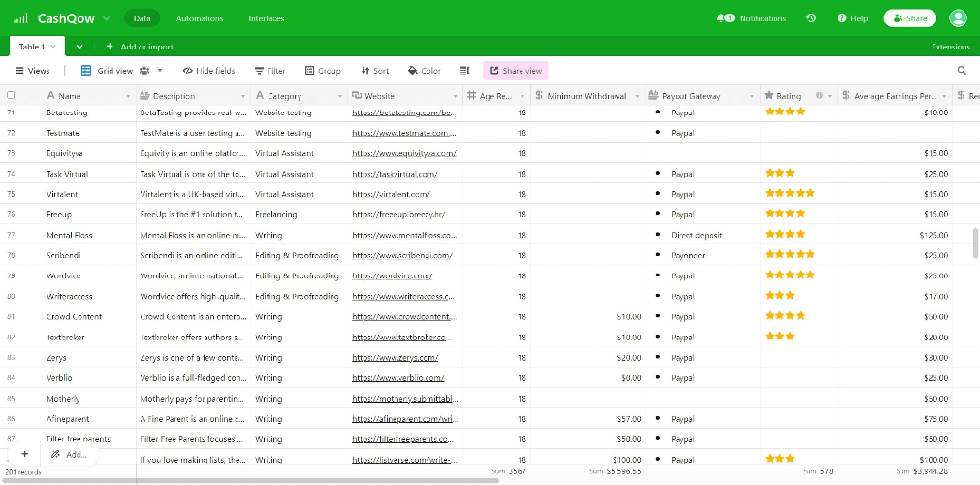Click Crowd Content four-star rating
The height and width of the screenshot is (485, 980).
(x=784, y=316)
